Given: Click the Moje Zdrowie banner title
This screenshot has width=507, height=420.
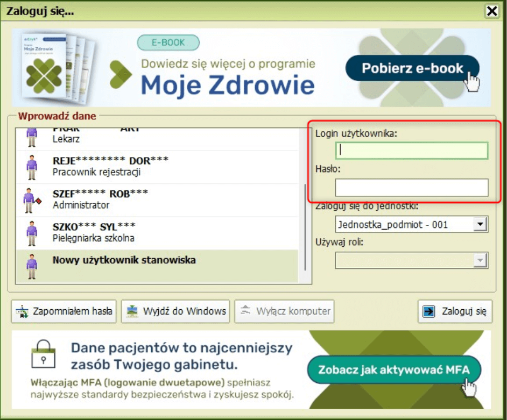Looking at the screenshot, I should (x=228, y=85).
